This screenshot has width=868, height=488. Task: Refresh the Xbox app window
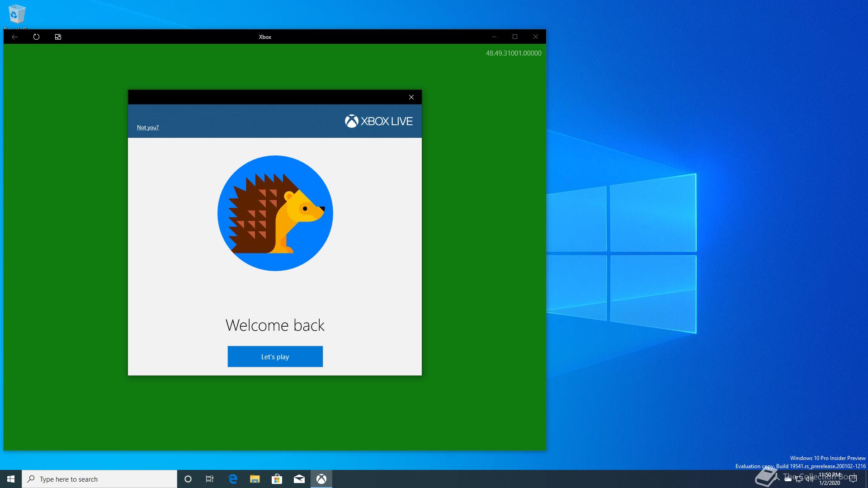pyautogui.click(x=36, y=37)
